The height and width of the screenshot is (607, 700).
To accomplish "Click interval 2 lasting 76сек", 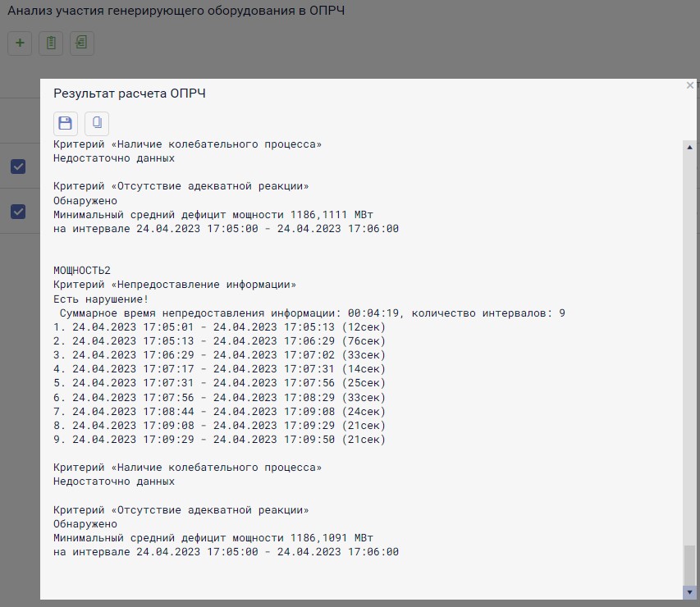I will click(220, 341).
